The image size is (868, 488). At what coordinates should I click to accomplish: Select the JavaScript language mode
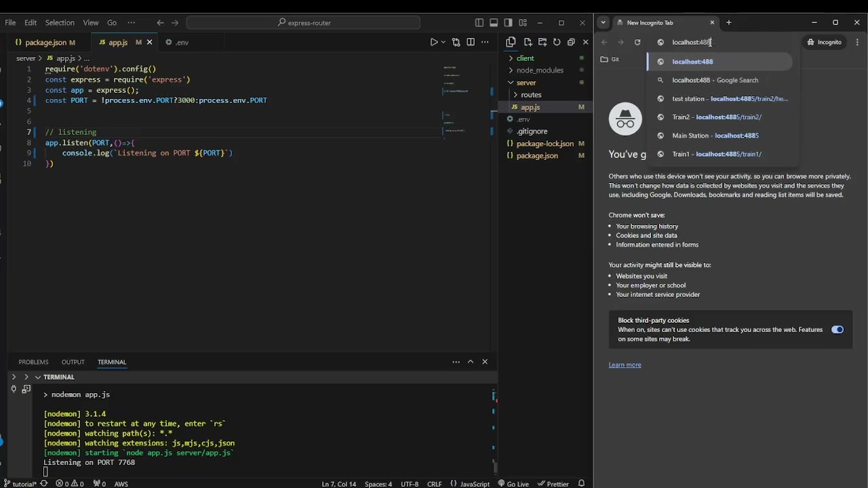(475, 484)
